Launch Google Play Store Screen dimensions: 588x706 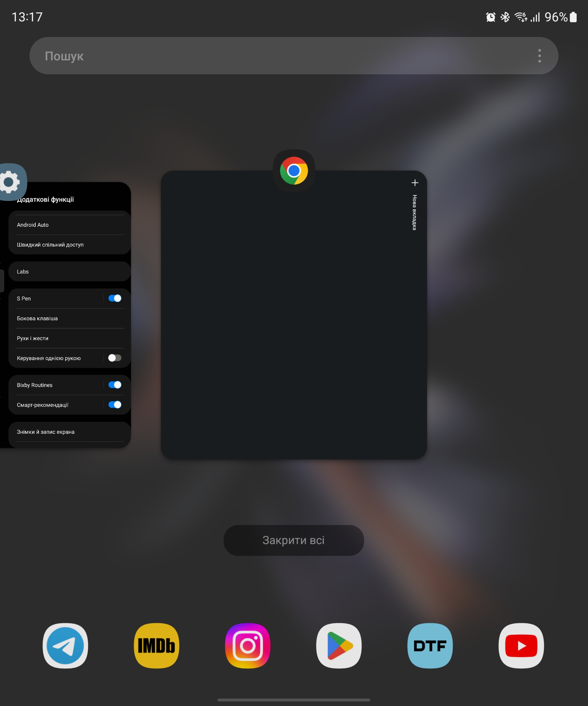point(339,645)
